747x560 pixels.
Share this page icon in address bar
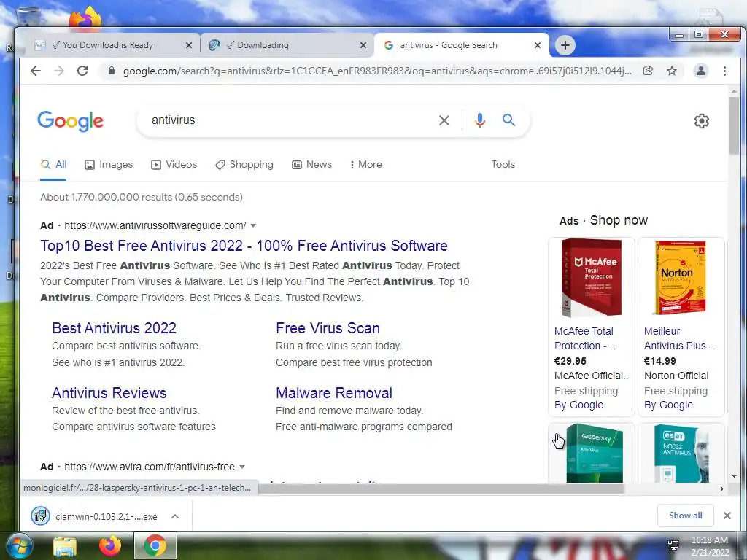tap(649, 71)
